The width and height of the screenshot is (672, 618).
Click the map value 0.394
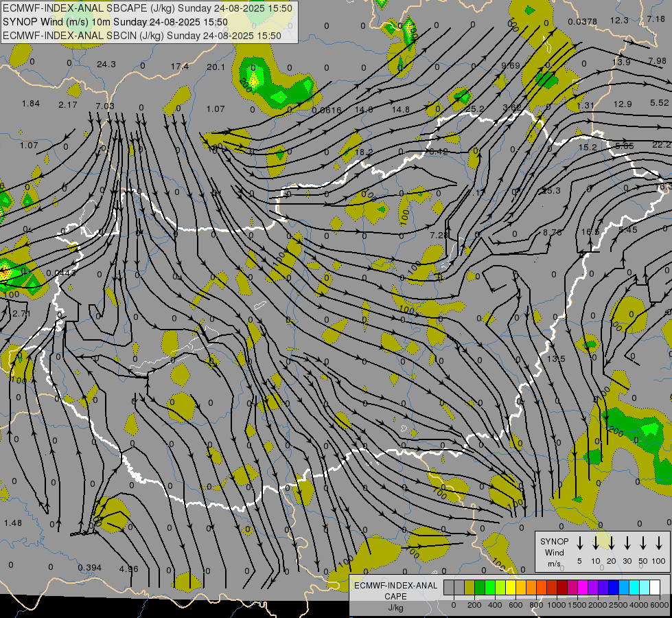(89, 567)
